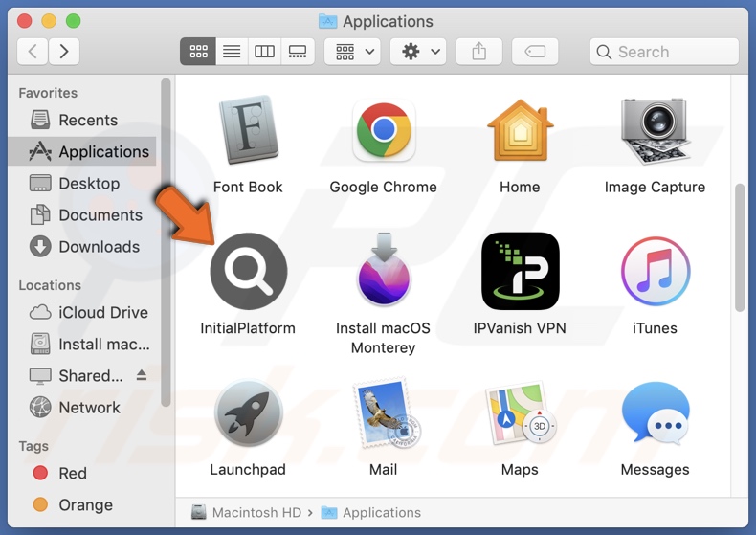Open Documents in the sidebar
Screen dimensions: 756x535
pos(82,215)
